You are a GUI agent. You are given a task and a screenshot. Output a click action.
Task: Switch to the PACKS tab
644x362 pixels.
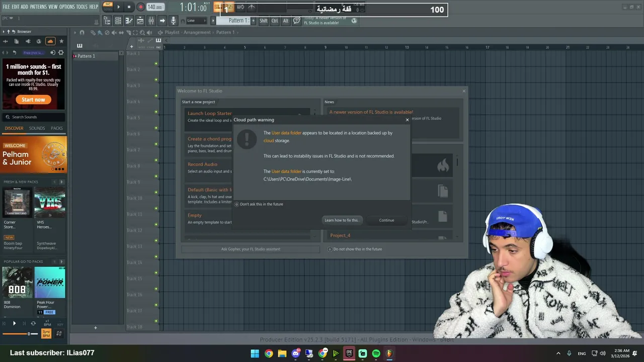point(57,128)
